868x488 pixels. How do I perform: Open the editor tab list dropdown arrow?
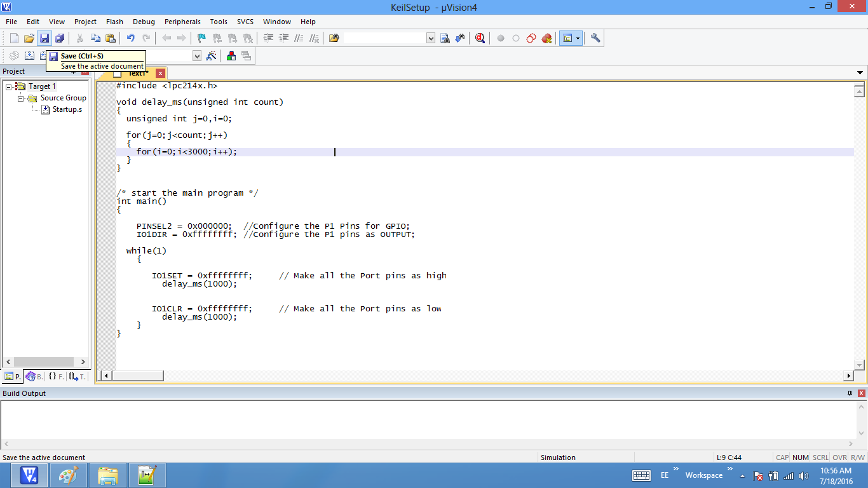tap(860, 73)
